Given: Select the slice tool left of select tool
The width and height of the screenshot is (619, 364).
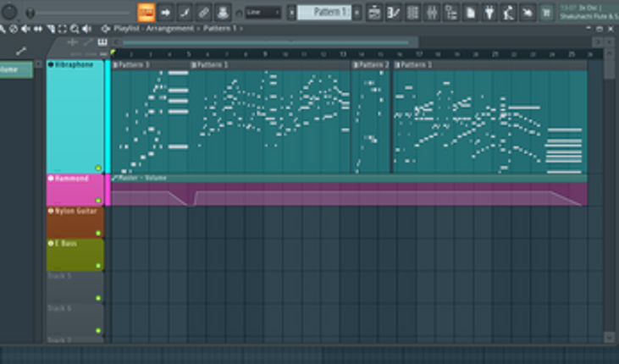Looking at the screenshot, I should 51,29.
